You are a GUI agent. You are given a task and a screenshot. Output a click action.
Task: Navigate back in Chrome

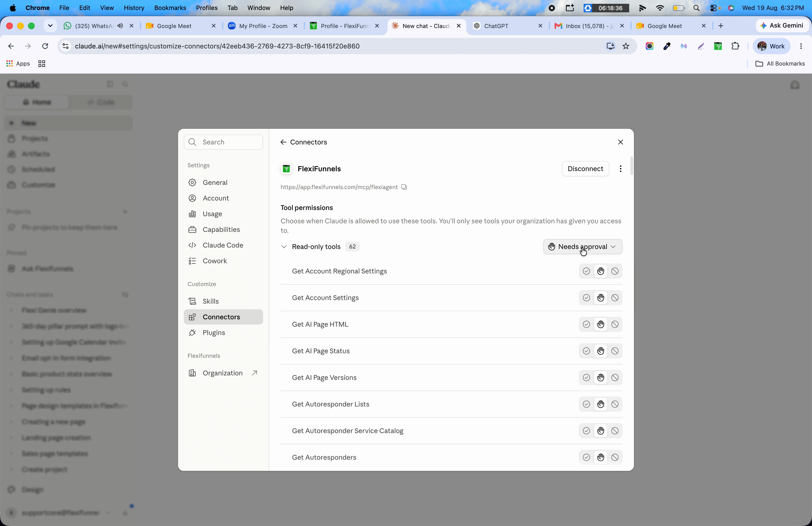pos(11,46)
